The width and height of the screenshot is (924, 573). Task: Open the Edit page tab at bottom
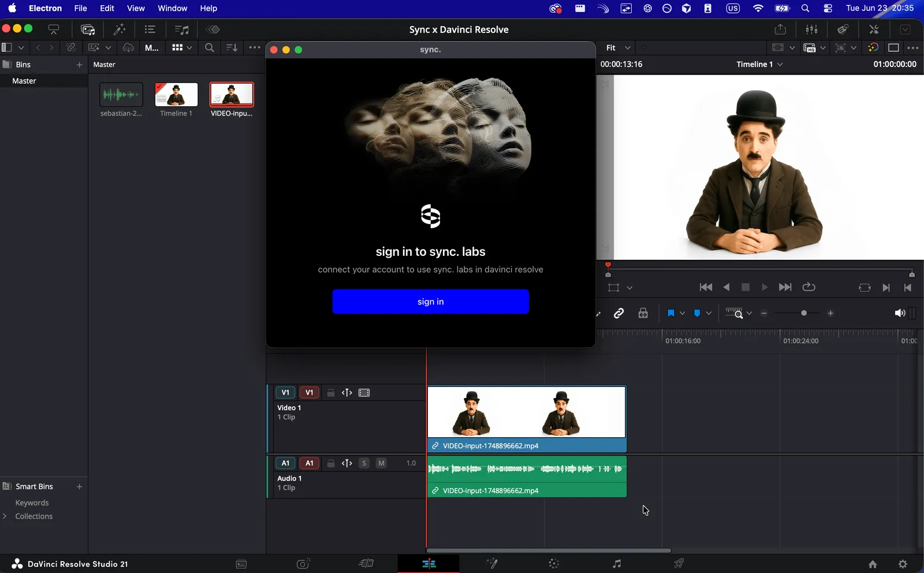click(x=429, y=564)
